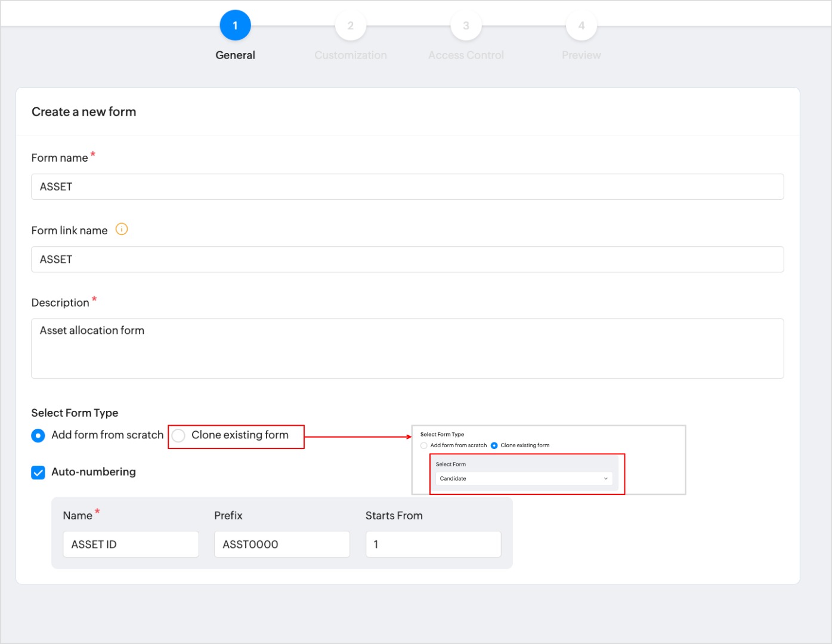Edit the Description text area
Viewport: 832px width, 644px height.
[407, 348]
